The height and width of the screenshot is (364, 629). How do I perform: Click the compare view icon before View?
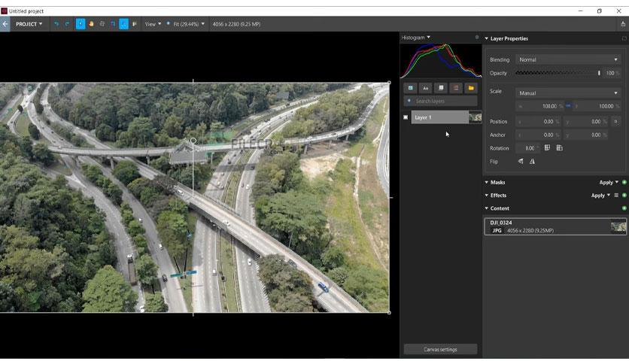[x=135, y=24]
